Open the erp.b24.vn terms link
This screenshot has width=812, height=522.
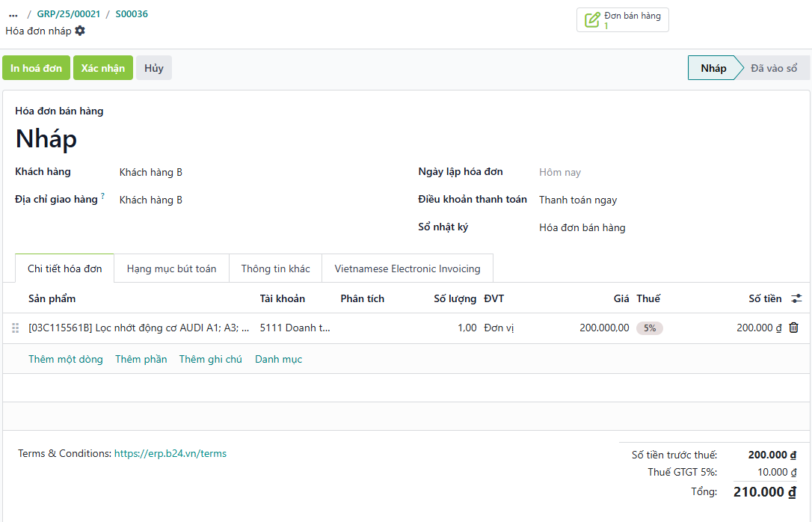(170, 453)
